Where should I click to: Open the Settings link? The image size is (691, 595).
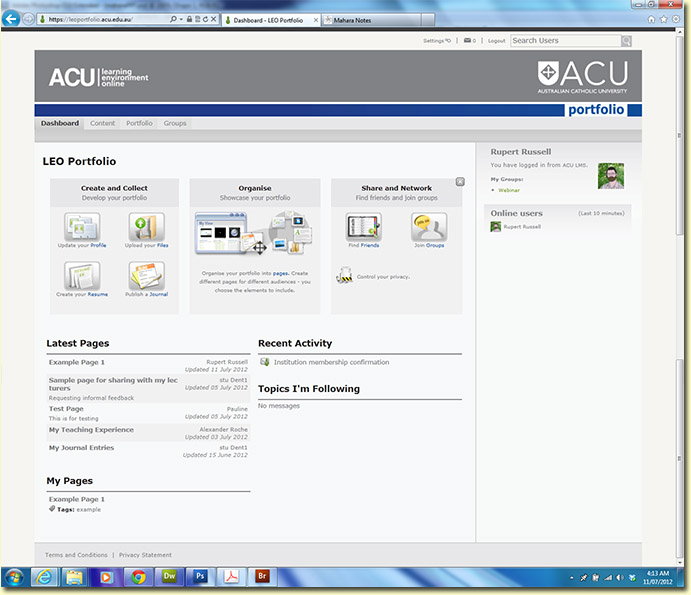coord(436,41)
